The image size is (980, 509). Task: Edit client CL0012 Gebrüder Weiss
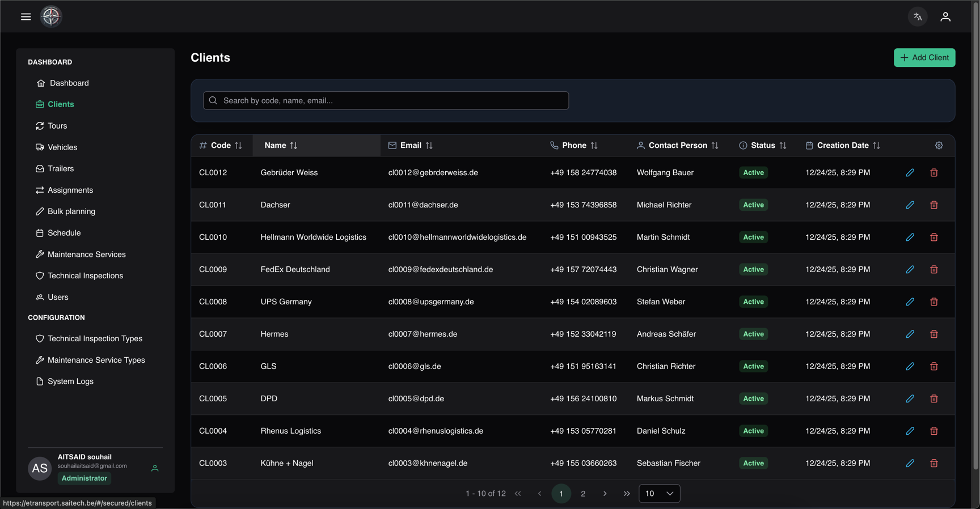[x=910, y=173]
